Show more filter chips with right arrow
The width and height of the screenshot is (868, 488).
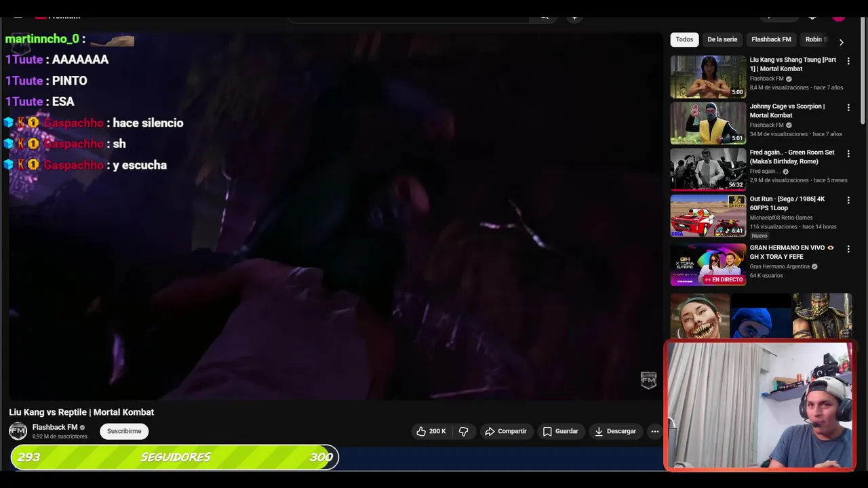pos(841,42)
